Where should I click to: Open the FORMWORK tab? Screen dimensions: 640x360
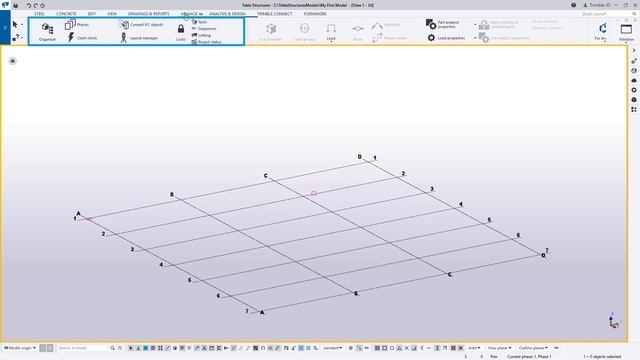click(x=315, y=14)
